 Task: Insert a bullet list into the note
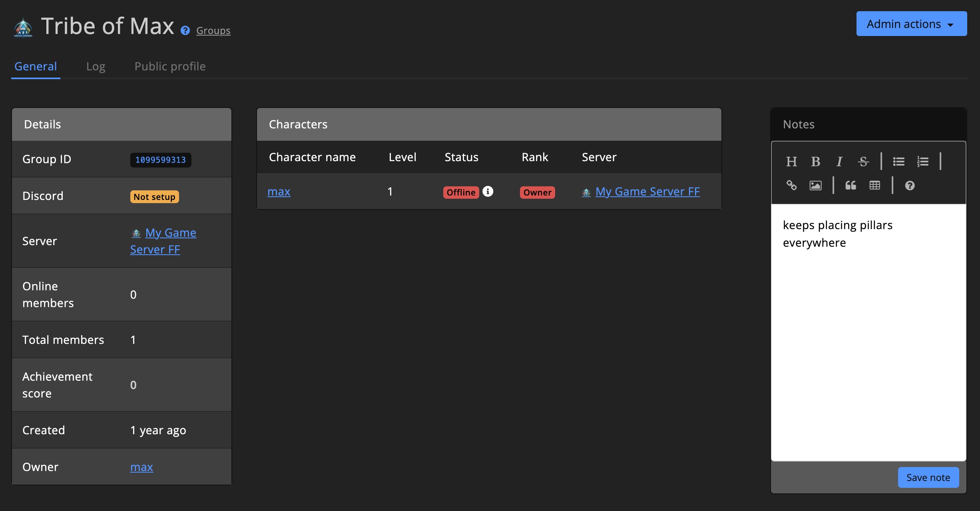[898, 161]
